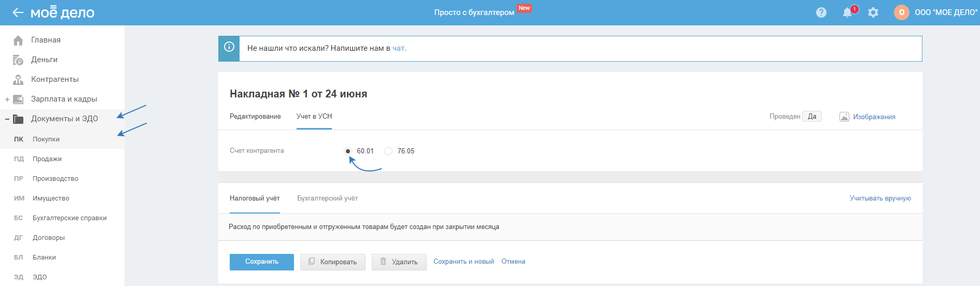Image resolution: width=980 pixels, height=286 pixels.
Task: Click the back arrow in the header
Action: click(18, 12)
